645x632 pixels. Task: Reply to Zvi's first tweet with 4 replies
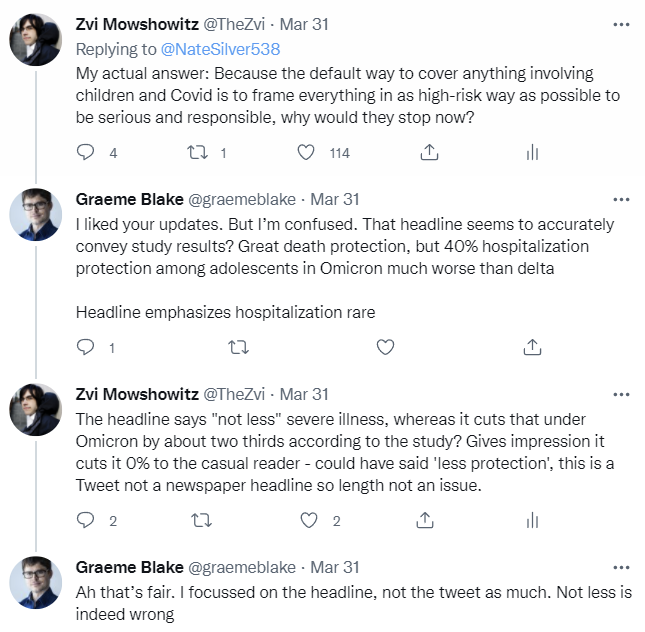coord(86,153)
